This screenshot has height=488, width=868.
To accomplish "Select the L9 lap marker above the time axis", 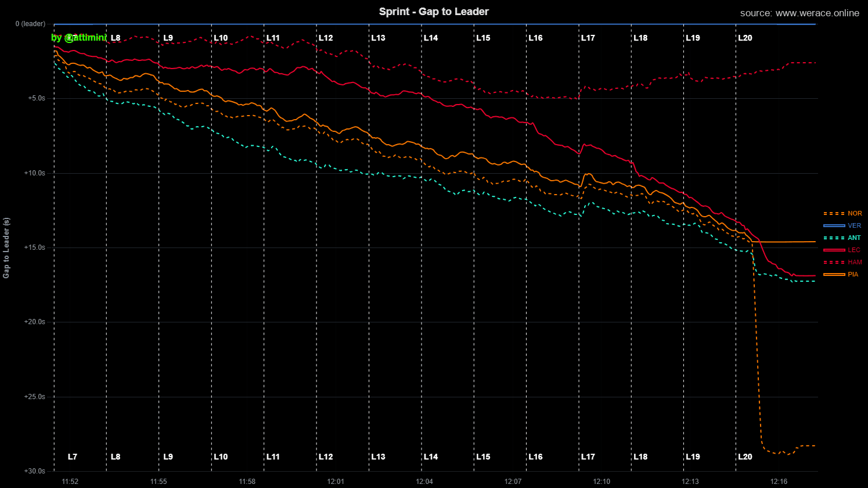I will coord(168,457).
